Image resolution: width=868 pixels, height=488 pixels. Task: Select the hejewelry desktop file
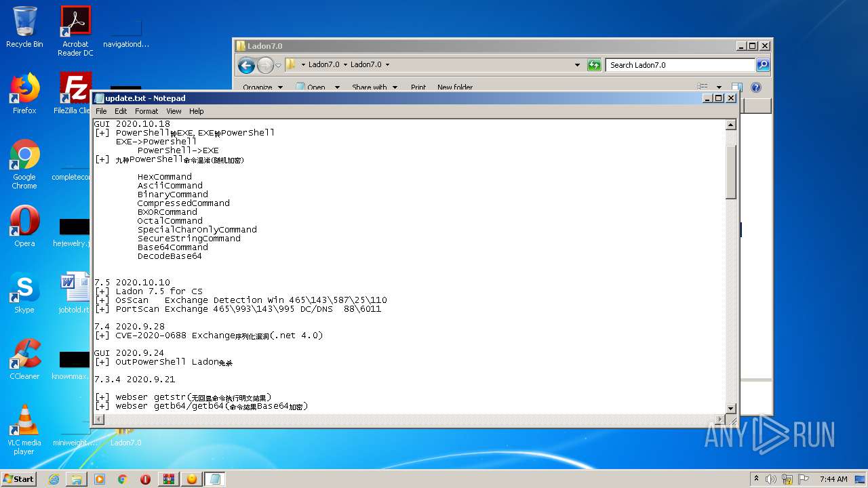pos(73,232)
